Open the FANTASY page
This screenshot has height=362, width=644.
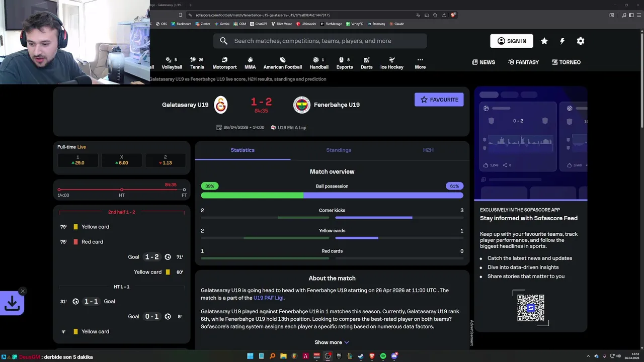click(x=524, y=62)
